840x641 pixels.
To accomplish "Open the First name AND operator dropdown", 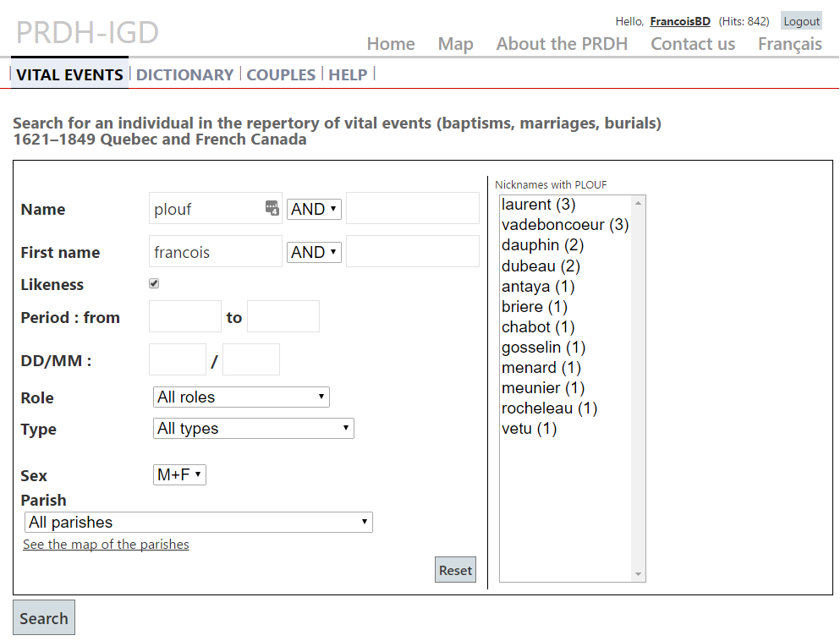I will pyautogui.click(x=314, y=252).
